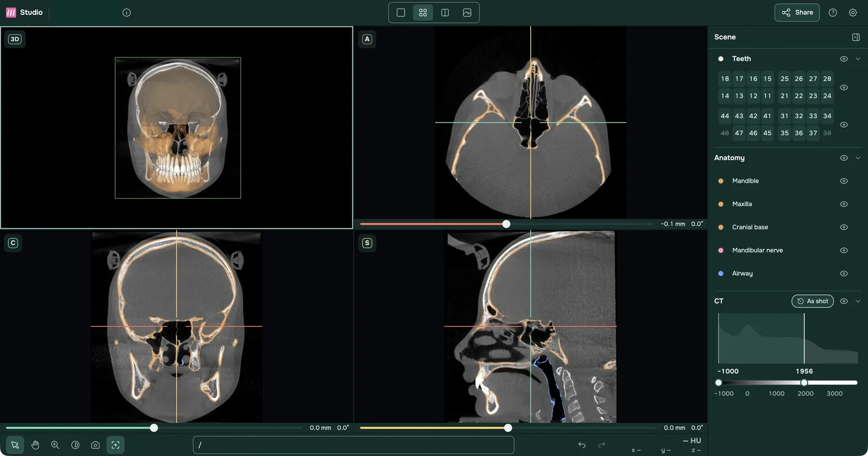Click the redo arrow
This screenshot has width=868, height=456.
click(x=601, y=445)
